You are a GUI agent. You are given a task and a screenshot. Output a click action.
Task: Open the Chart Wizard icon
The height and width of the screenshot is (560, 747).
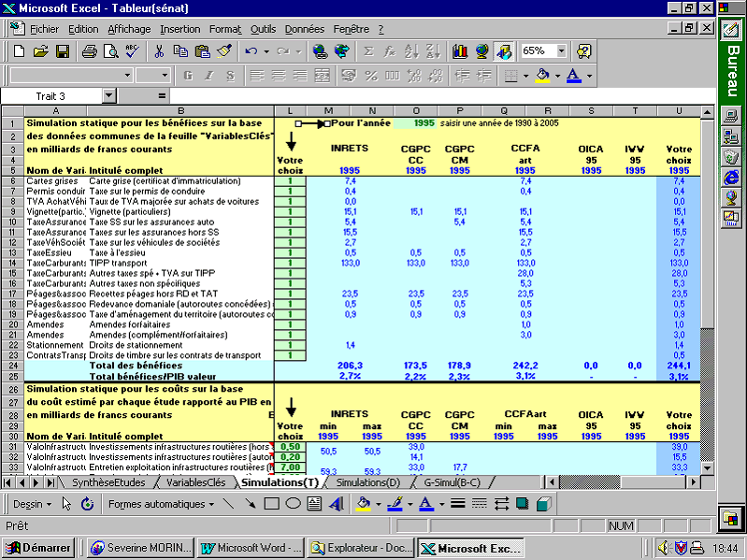click(459, 51)
